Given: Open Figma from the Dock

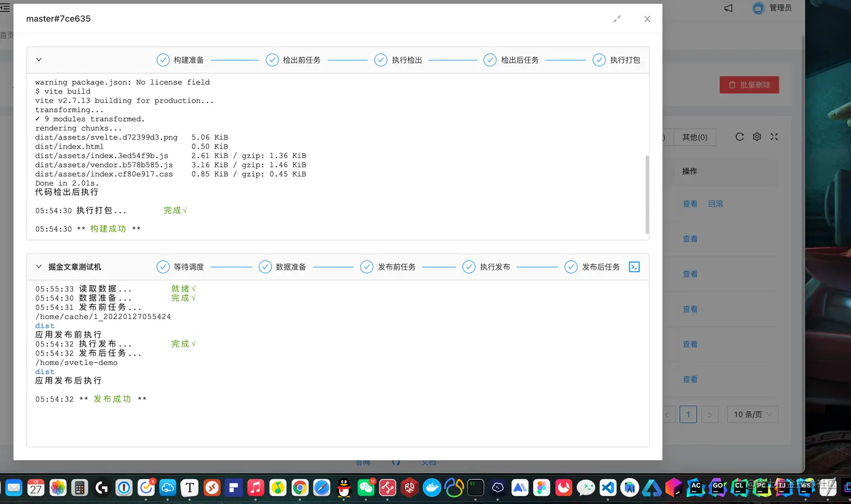Looking at the screenshot, I should coord(541,487).
